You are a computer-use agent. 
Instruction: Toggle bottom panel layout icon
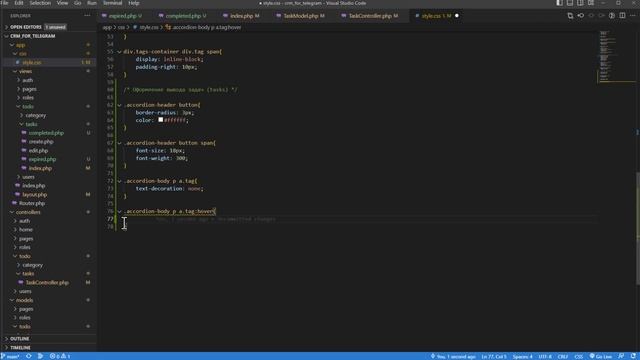click(570, 3)
